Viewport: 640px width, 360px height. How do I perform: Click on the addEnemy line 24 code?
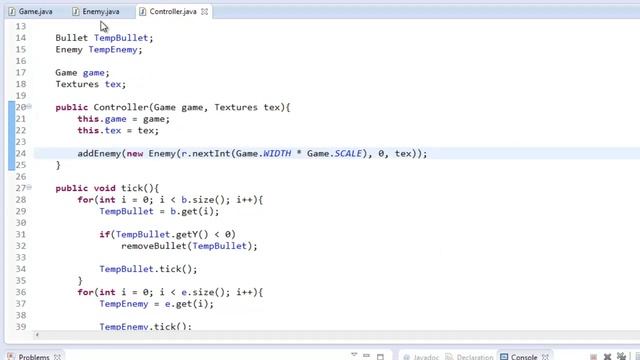pyautogui.click(x=252, y=153)
